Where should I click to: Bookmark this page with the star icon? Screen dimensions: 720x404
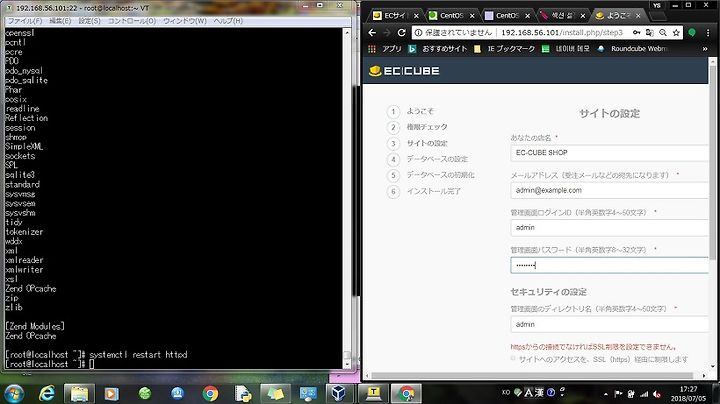pos(676,33)
